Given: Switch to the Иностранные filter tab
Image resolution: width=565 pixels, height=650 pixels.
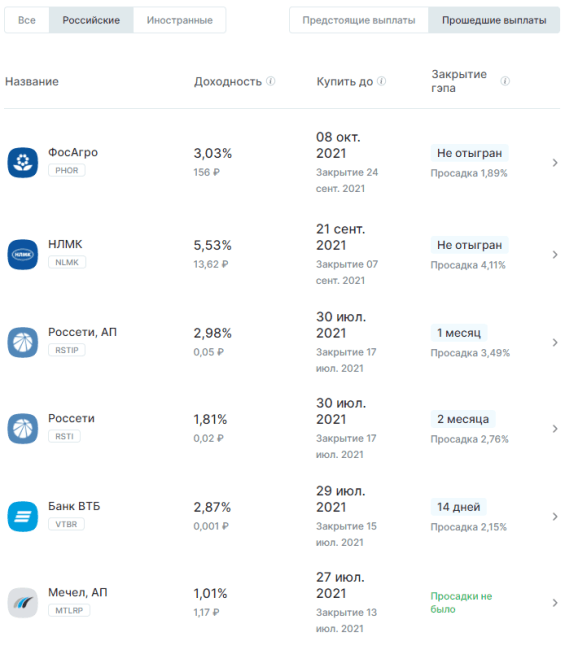Looking at the screenshot, I should coord(179,20).
